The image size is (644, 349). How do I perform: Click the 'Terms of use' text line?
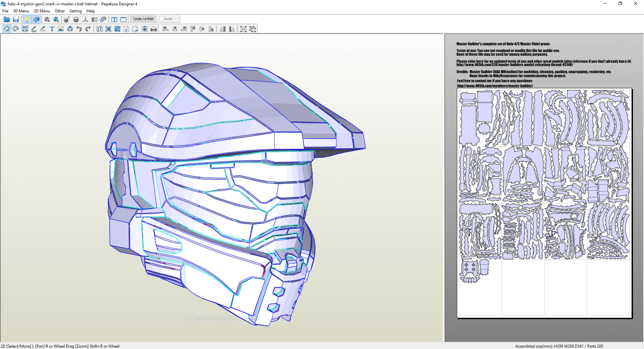pos(508,51)
